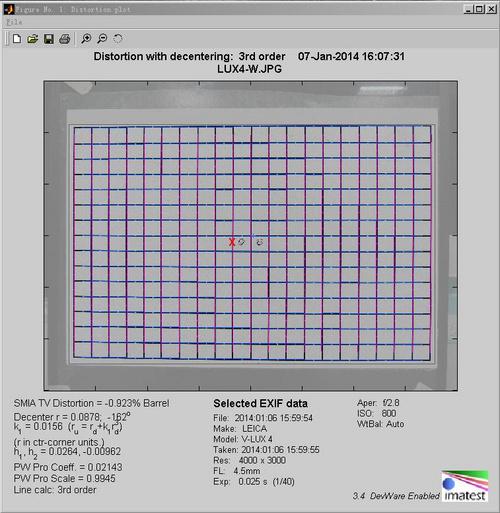Image resolution: width=500 pixels, height=513 pixels.
Task: Print the distortion plot with the printer icon
Action: click(x=65, y=39)
